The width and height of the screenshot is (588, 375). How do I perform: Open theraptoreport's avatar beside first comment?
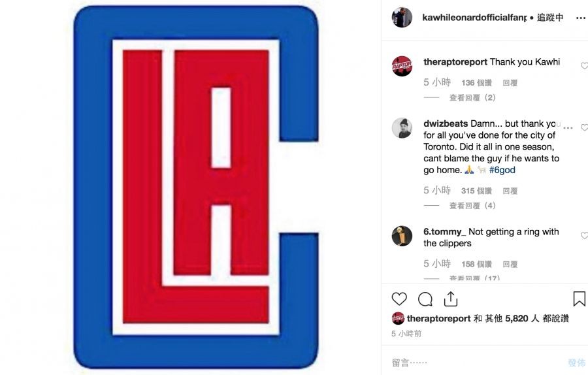pyautogui.click(x=402, y=66)
